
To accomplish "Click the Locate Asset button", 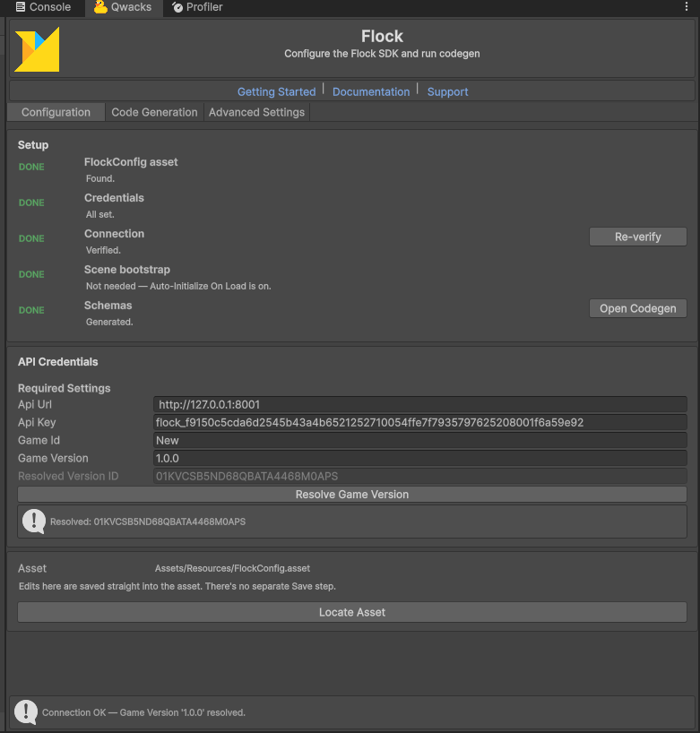I will (352, 612).
